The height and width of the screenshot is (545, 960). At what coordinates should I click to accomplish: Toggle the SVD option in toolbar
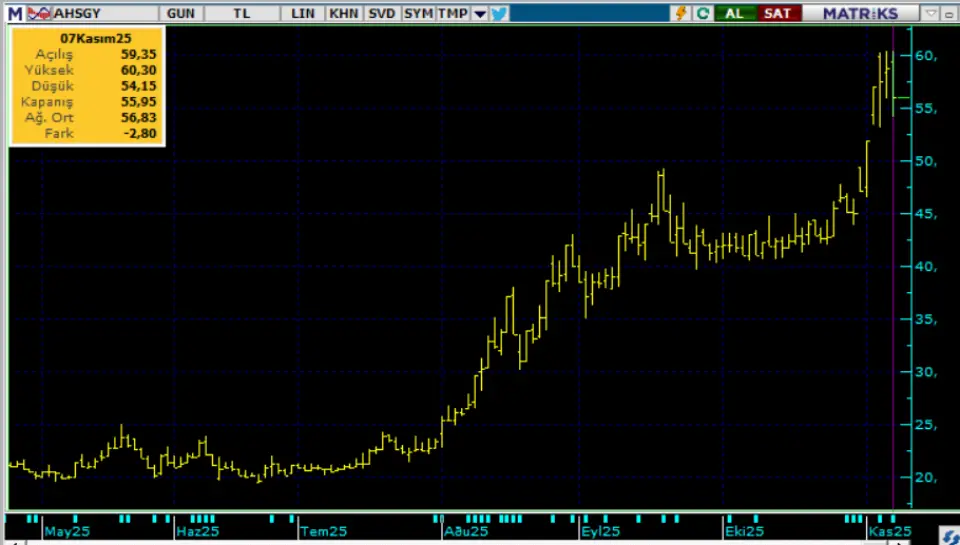[x=380, y=13]
